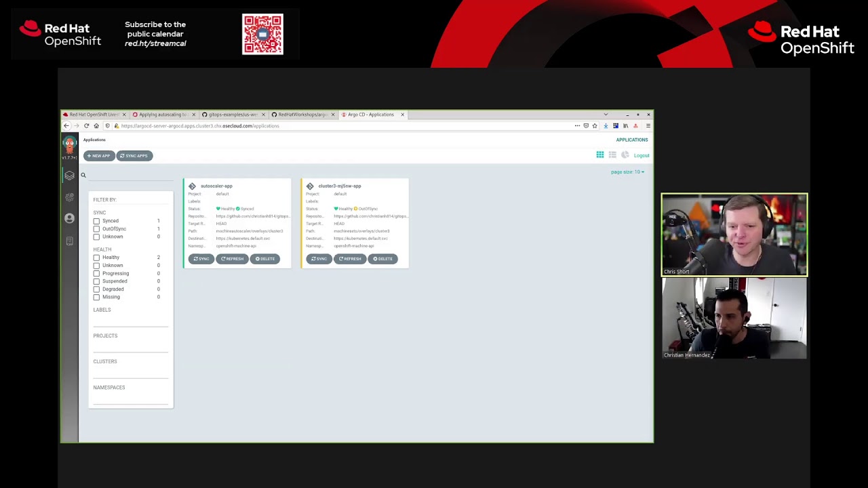The image size is (868, 488).
Task: Open the Argo CD settings gears sidebar icon
Action: coord(69,197)
